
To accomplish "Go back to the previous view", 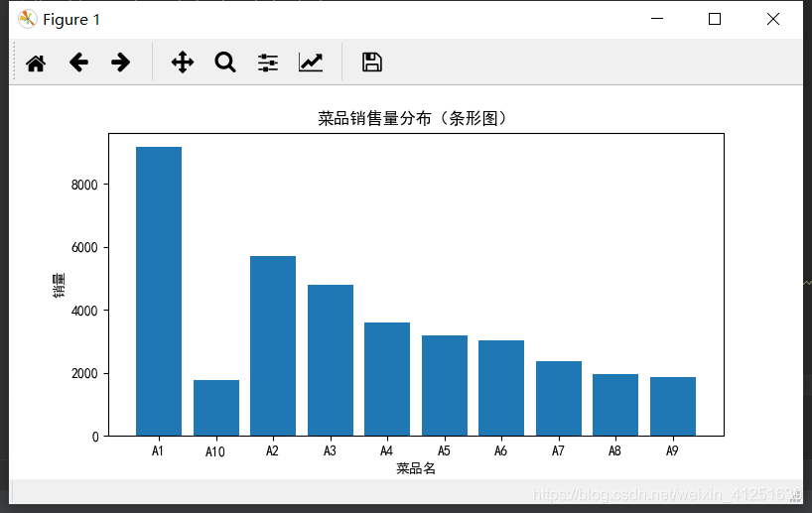I will 78,63.
